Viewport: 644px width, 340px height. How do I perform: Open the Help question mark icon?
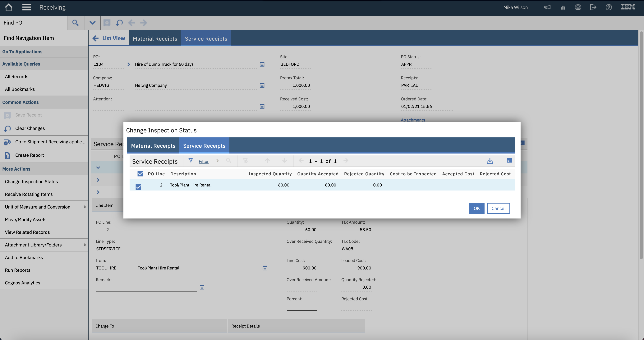[x=609, y=7]
